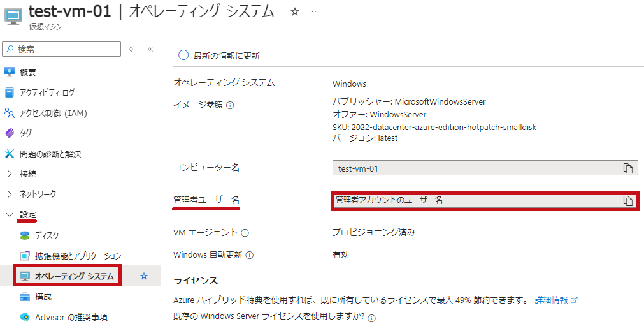Image resolution: width=644 pixels, height=324 pixels.
Task: Click the アクティビティ ログ icon
Action: (10, 92)
